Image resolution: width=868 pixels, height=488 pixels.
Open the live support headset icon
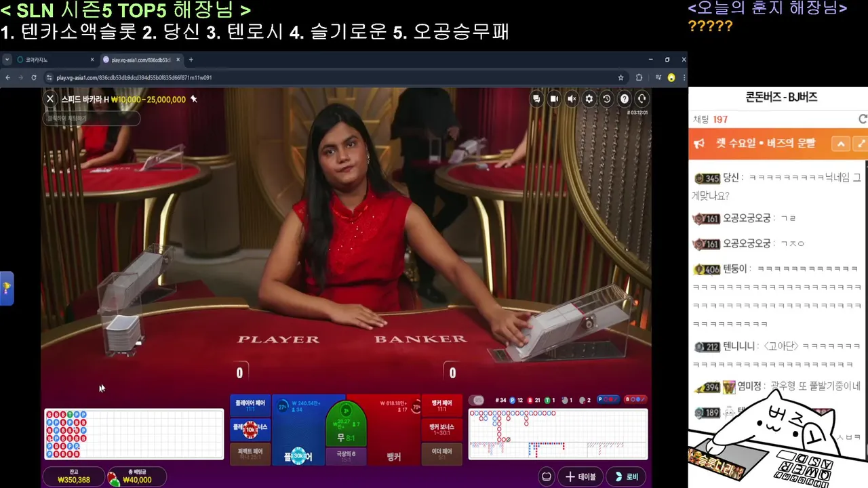(642, 99)
